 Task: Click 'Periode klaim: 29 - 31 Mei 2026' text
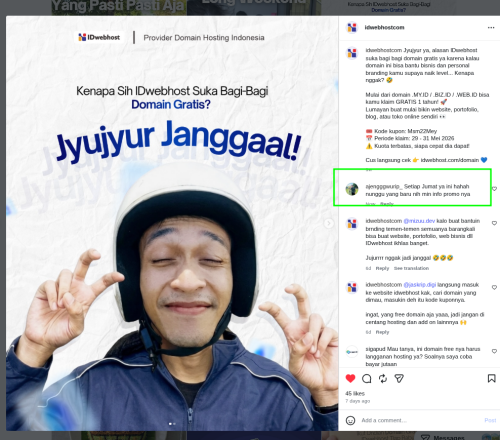414,138
